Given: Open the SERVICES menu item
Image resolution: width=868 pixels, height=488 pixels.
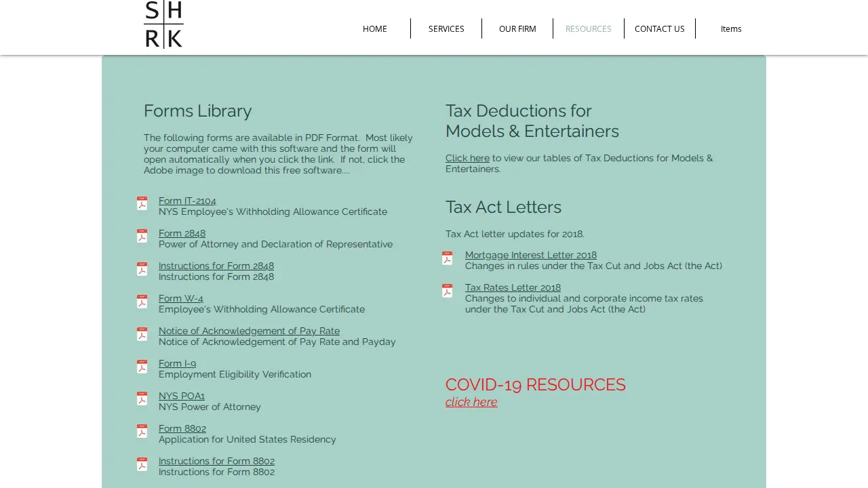Looking at the screenshot, I should [446, 28].
